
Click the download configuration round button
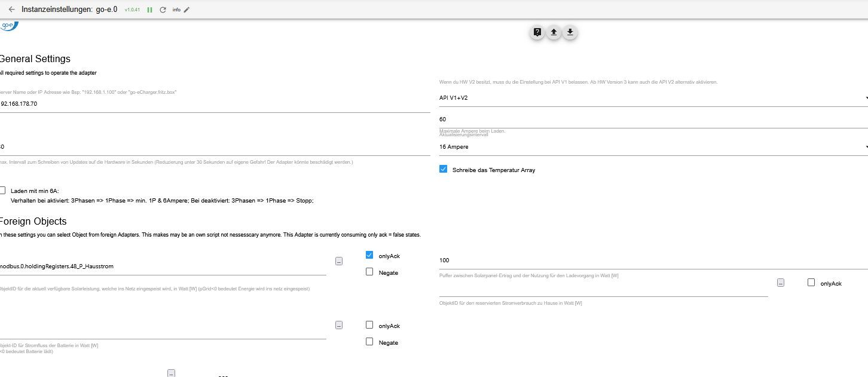[x=570, y=32]
